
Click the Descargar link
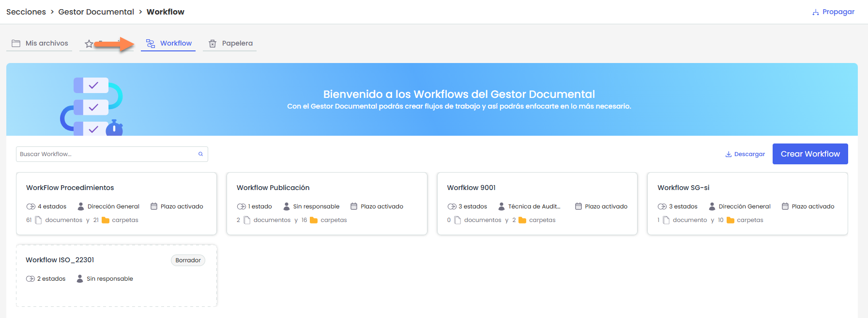pos(749,154)
